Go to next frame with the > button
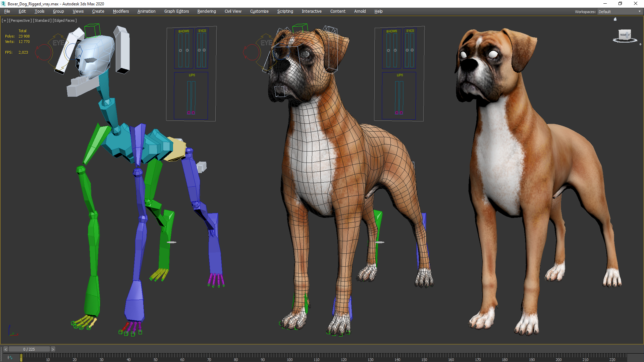The height and width of the screenshot is (362, 644). tap(53, 349)
